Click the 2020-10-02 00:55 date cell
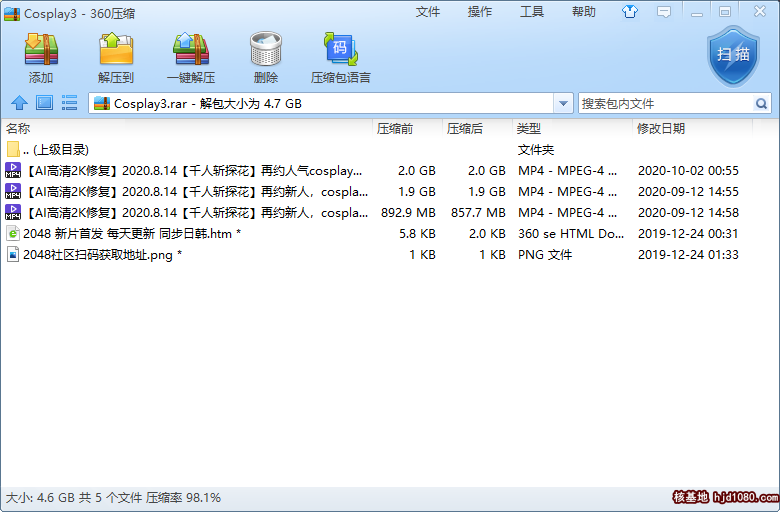The width and height of the screenshot is (780, 512). [688, 171]
